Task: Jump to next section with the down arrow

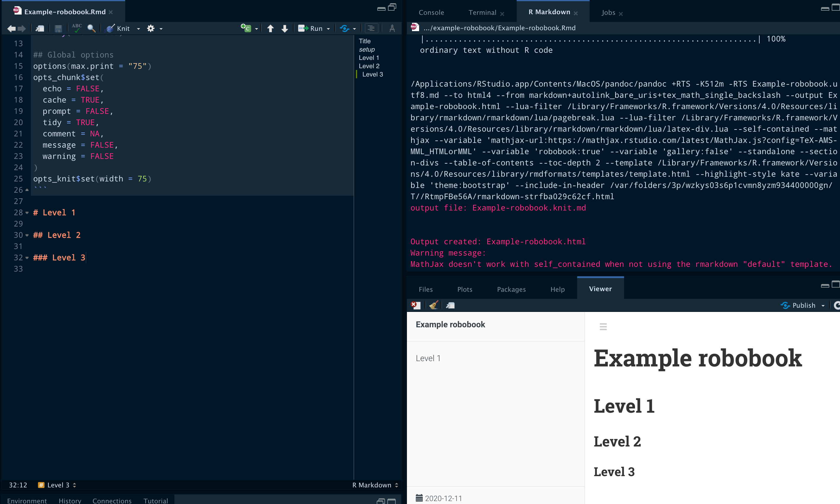Action: point(284,28)
